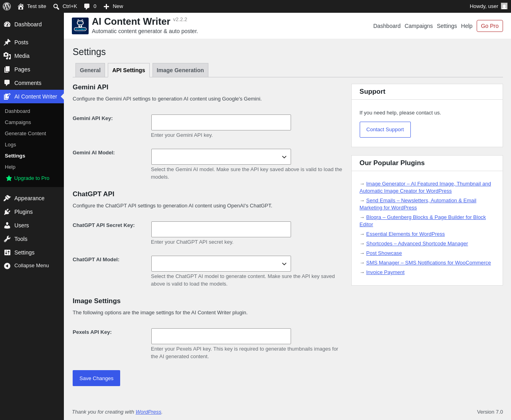Click the Contact Support button

385,130
